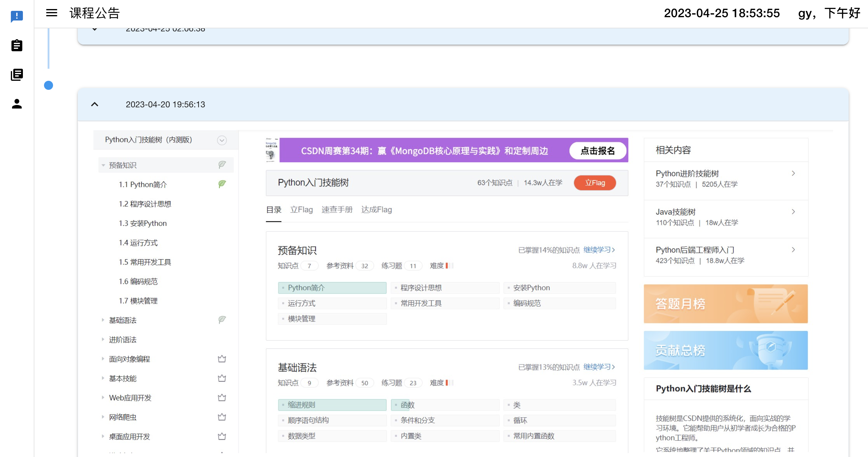Click the blue timeline dot marker
Screen dimensions: 868x457
pyautogui.click(x=48, y=86)
